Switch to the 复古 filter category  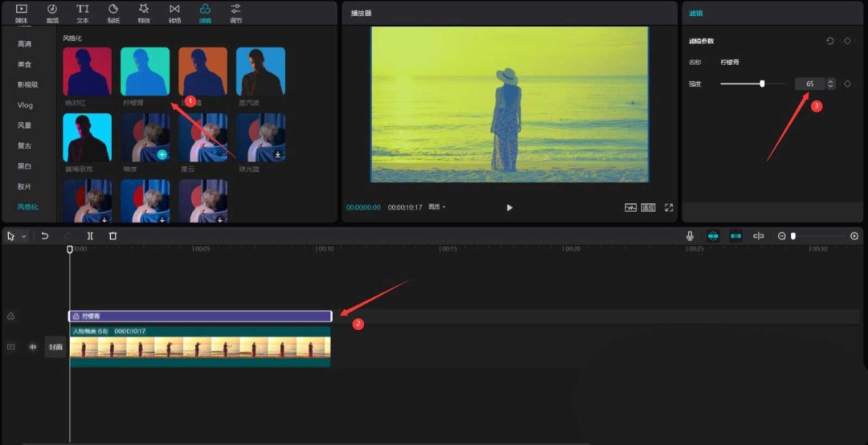25,146
